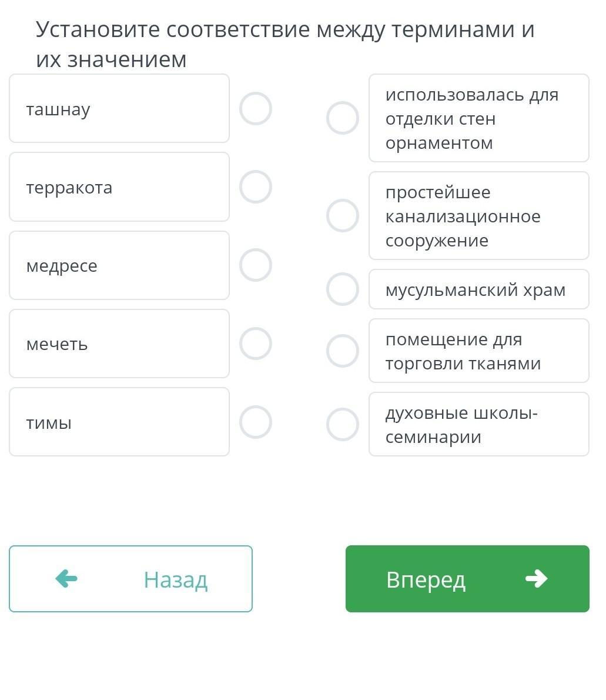
Task: Click the медресе term card
Action: point(119,265)
